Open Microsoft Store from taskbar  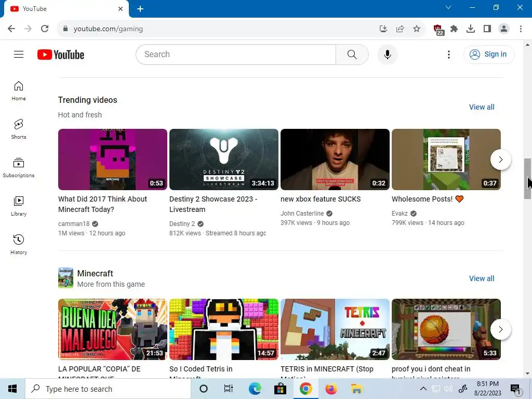point(280,389)
